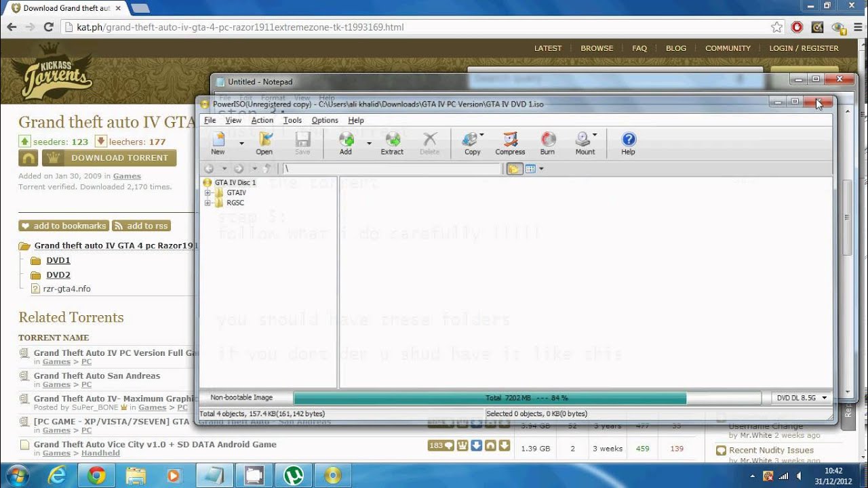Open Grand Theft Auto San Andreas torrent link
The height and width of the screenshot is (488, 868).
(97, 375)
